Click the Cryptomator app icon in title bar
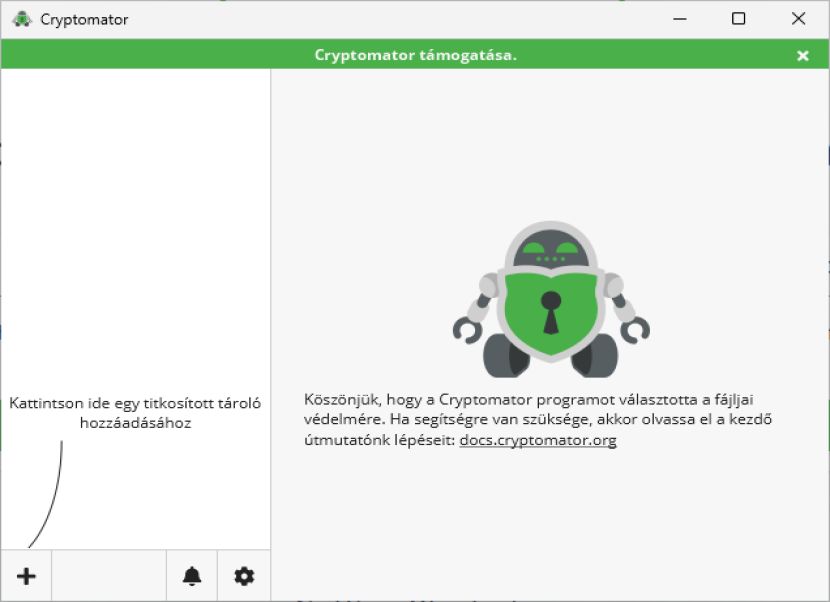 point(22,19)
